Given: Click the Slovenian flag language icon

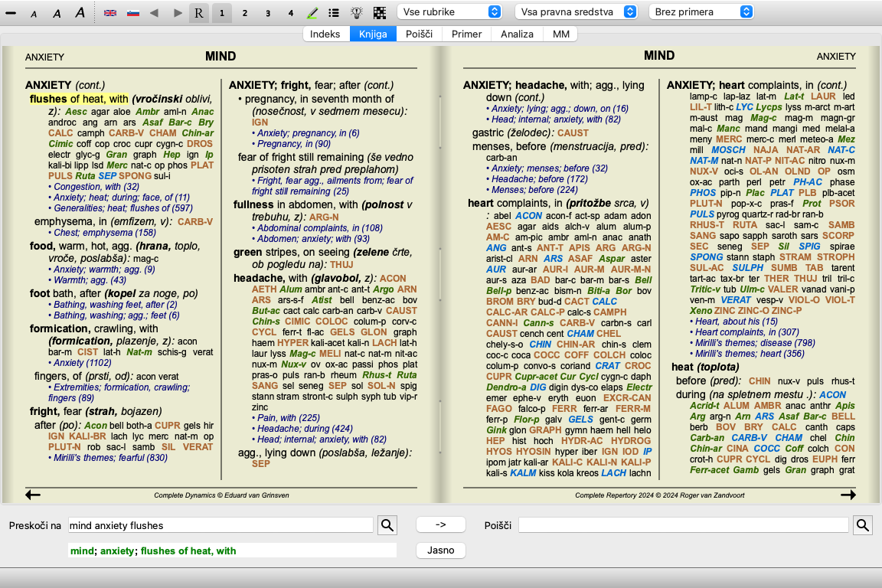Looking at the screenshot, I should [x=132, y=13].
